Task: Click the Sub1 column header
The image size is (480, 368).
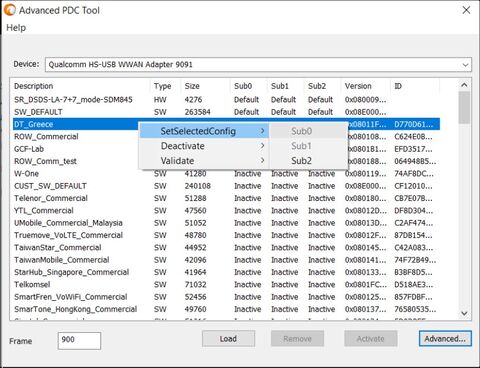Action: 285,86
